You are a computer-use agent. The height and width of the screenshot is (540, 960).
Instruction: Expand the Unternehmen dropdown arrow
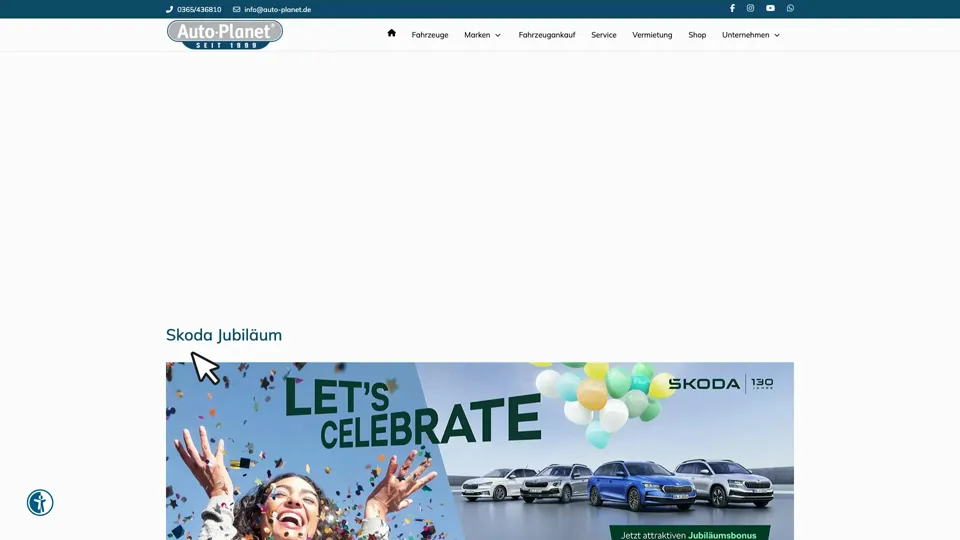(x=777, y=36)
